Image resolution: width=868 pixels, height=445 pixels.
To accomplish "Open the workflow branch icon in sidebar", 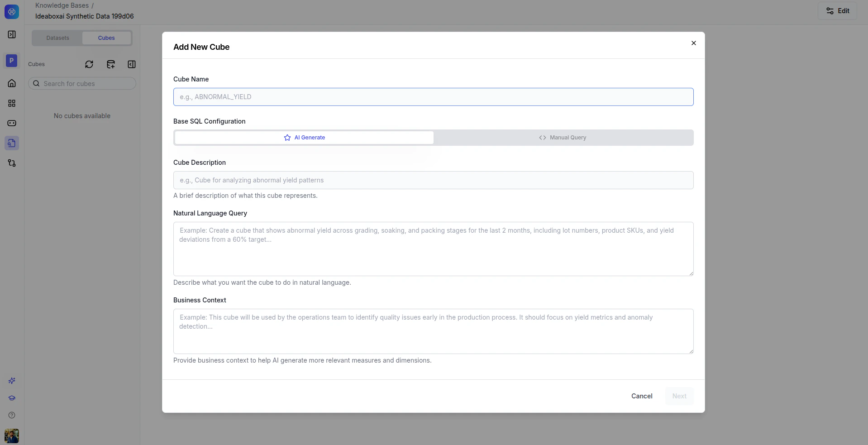I will tap(12, 163).
